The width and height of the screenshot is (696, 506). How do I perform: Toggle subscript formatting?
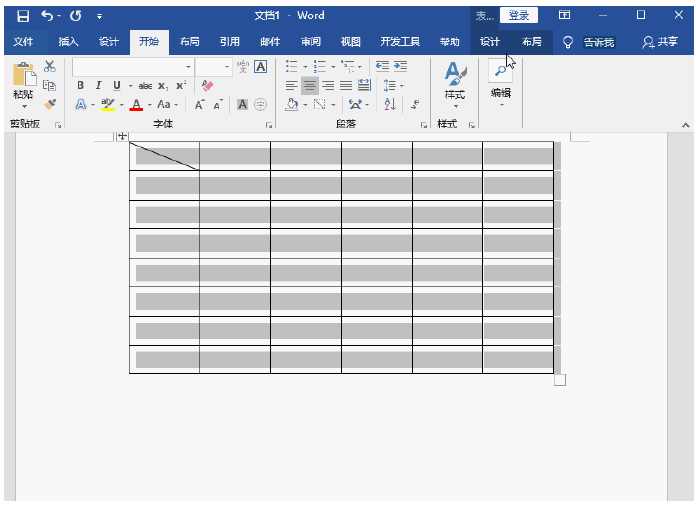[x=163, y=86]
